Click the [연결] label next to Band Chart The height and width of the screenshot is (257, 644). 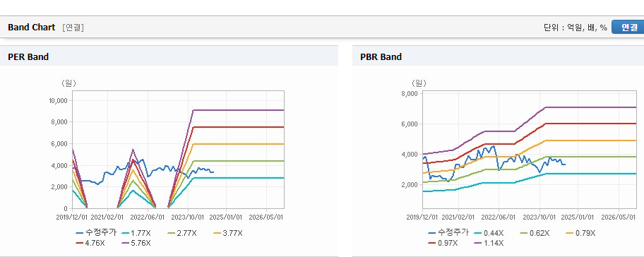click(73, 28)
